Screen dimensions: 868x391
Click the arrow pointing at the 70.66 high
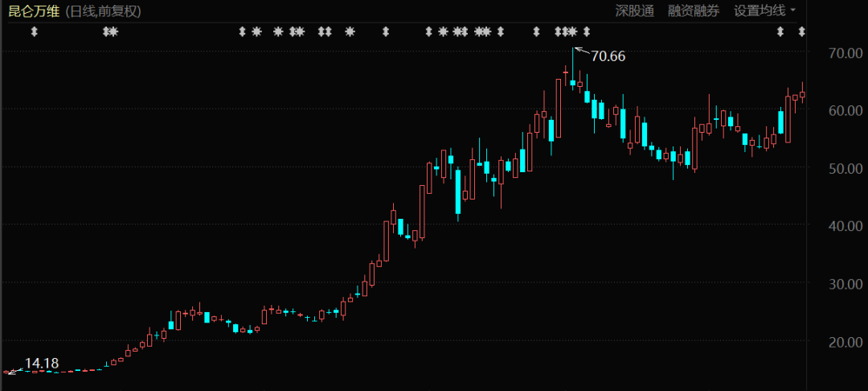[581, 51]
